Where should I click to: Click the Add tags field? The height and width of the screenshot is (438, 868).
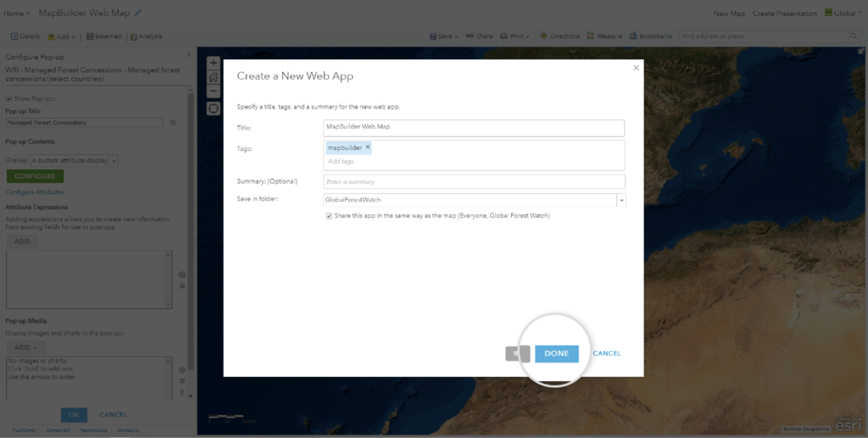pyautogui.click(x=475, y=162)
